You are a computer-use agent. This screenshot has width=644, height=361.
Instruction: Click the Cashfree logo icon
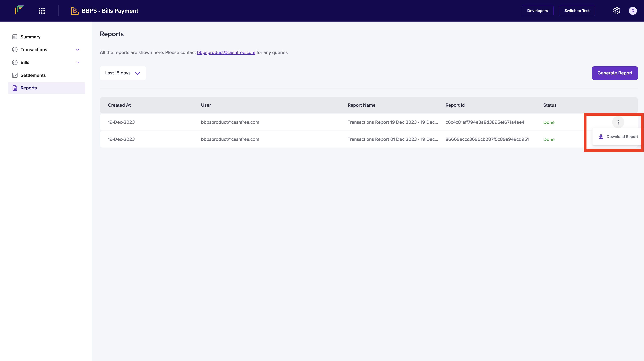(19, 10)
